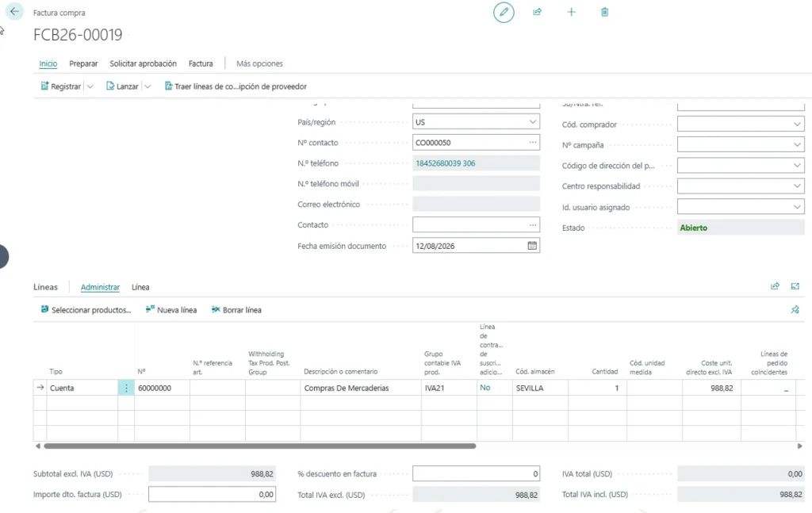Expand the Registrar dropdown arrow
This screenshot has height=513, width=812.
pyautogui.click(x=90, y=86)
